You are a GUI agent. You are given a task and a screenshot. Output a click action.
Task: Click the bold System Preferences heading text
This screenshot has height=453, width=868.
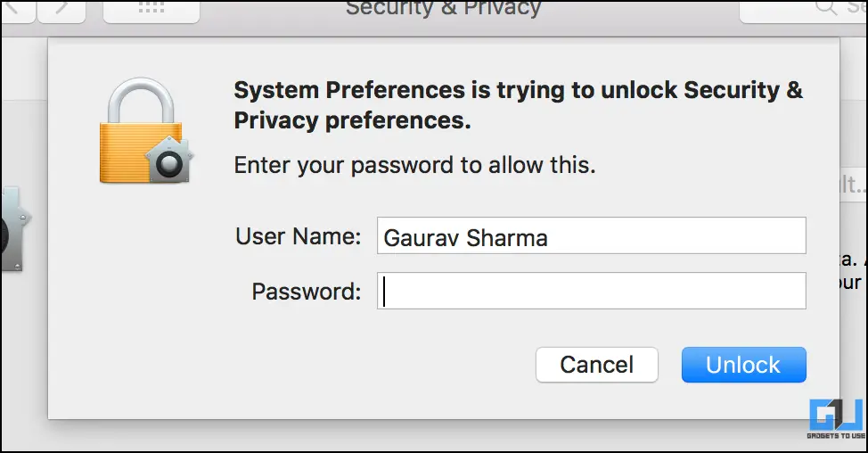coord(518,105)
